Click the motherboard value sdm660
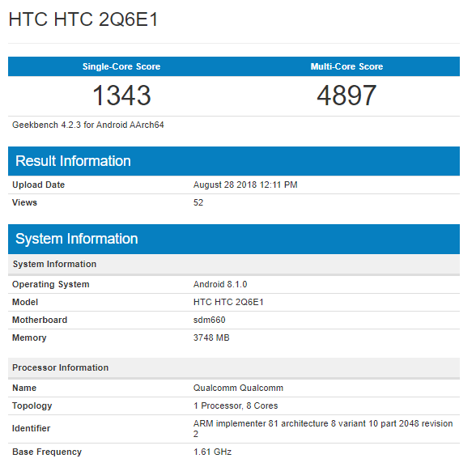 click(x=209, y=320)
